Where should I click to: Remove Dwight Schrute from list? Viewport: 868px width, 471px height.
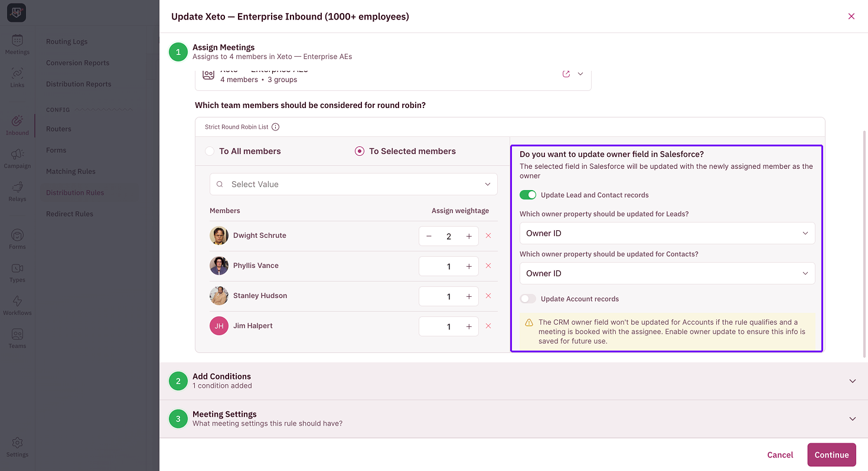[488, 235]
